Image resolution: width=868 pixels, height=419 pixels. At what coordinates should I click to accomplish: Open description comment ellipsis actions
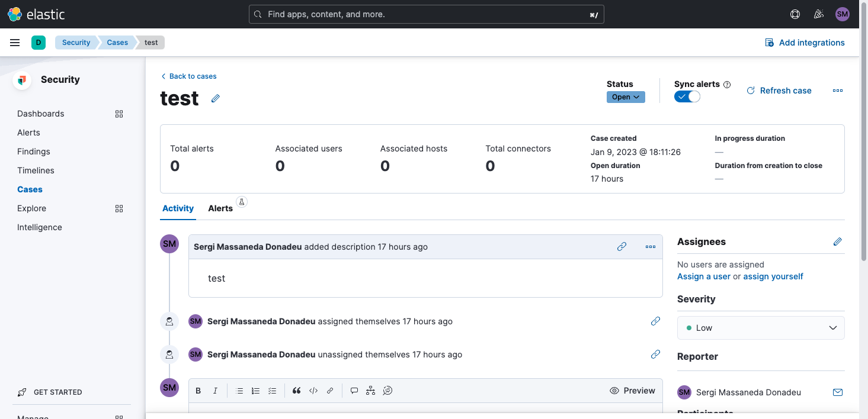click(x=651, y=247)
